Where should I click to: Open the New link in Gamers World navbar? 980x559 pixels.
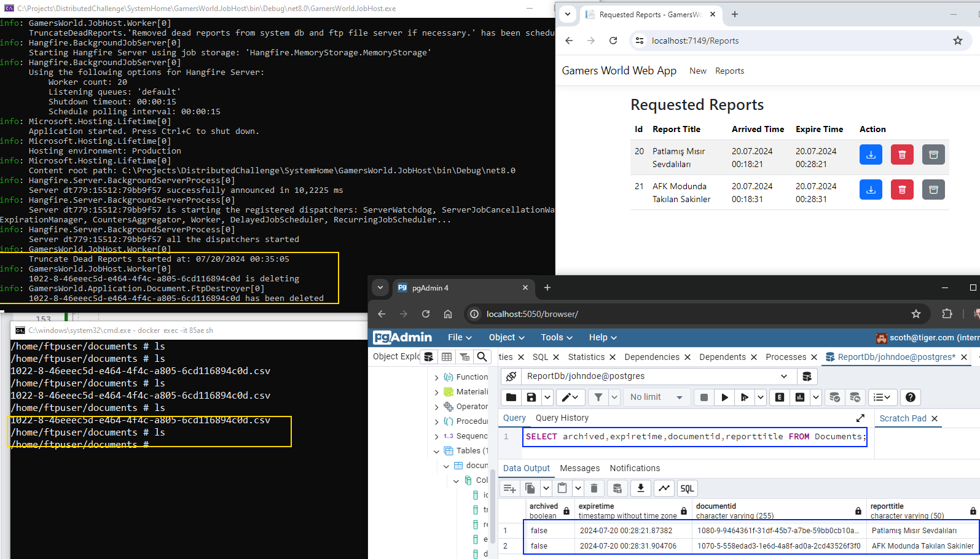tap(698, 71)
